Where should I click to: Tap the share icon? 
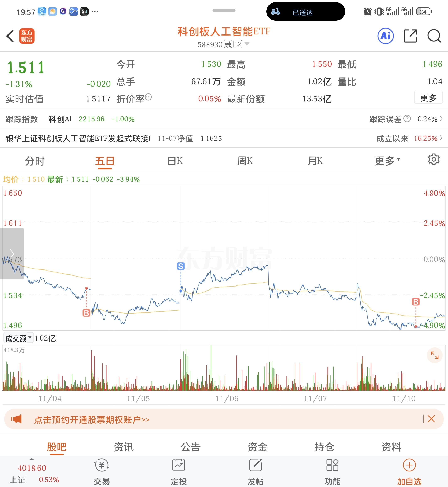(x=410, y=36)
